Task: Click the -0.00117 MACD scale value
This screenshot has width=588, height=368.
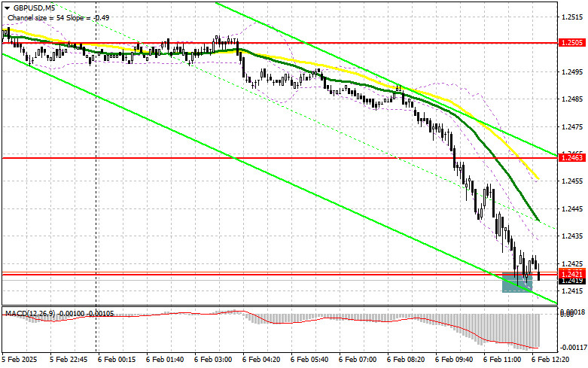Action: click(573, 348)
